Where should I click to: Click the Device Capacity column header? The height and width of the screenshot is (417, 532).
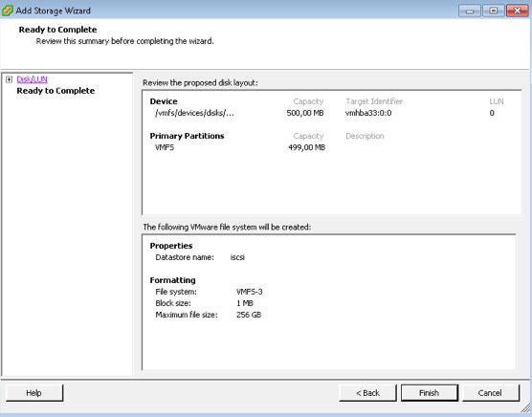(x=308, y=101)
